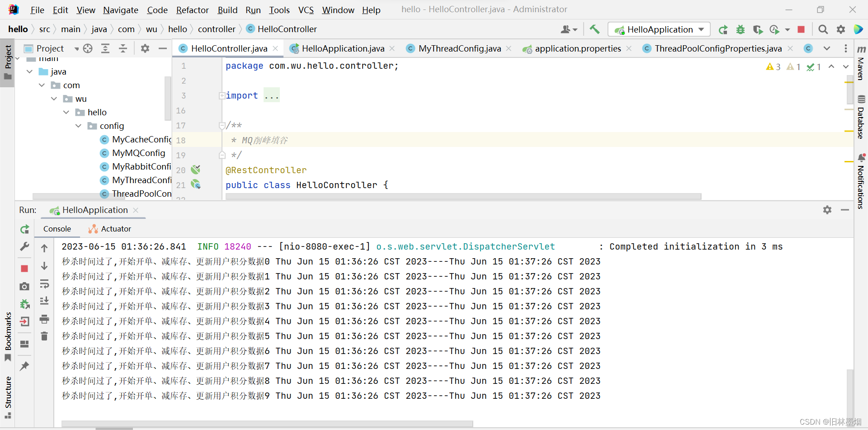Viewport: 868px width, 430px height.
Task: Toggle scroll to end in console
Action: click(x=44, y=301)
